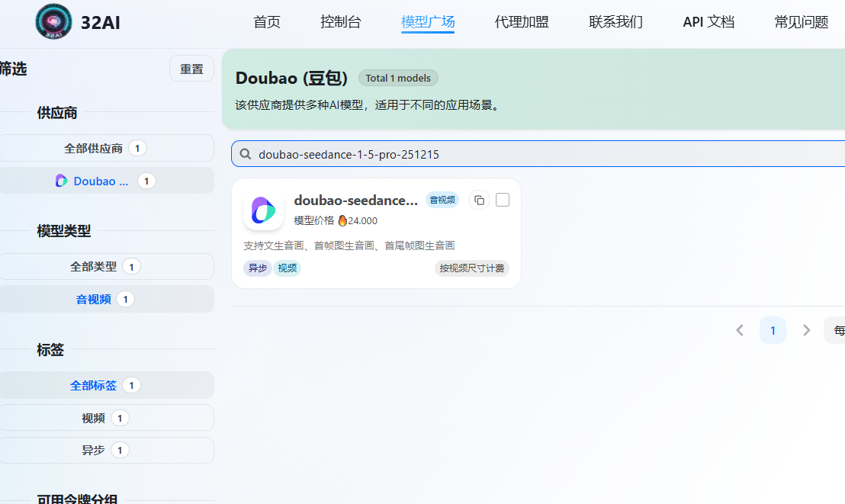
Task: Filter by 异步 tag in sidebar
Action: pyautogui.click(x=106, y=450)
